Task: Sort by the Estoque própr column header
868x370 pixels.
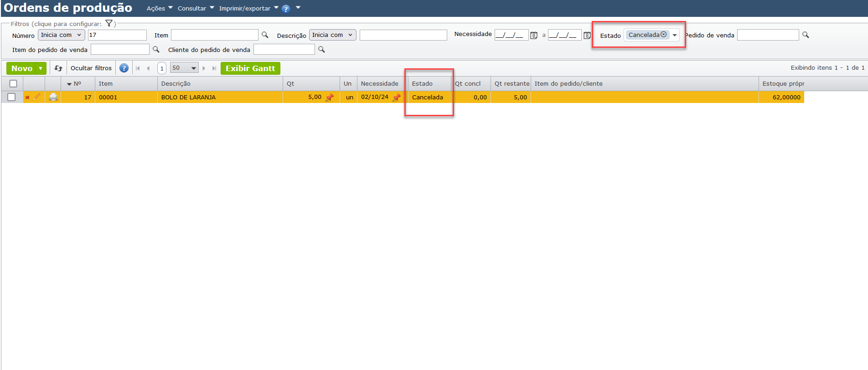Action: point(782,84)
